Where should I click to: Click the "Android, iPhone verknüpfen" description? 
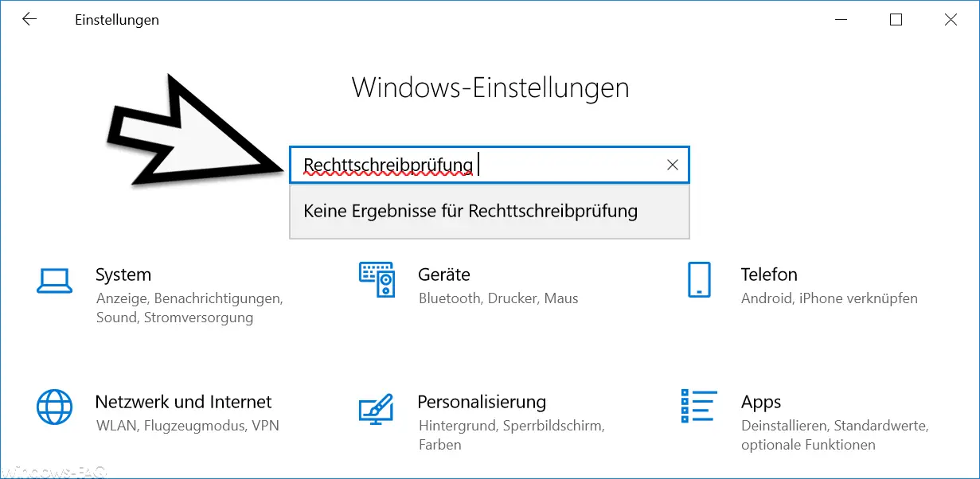829,298
